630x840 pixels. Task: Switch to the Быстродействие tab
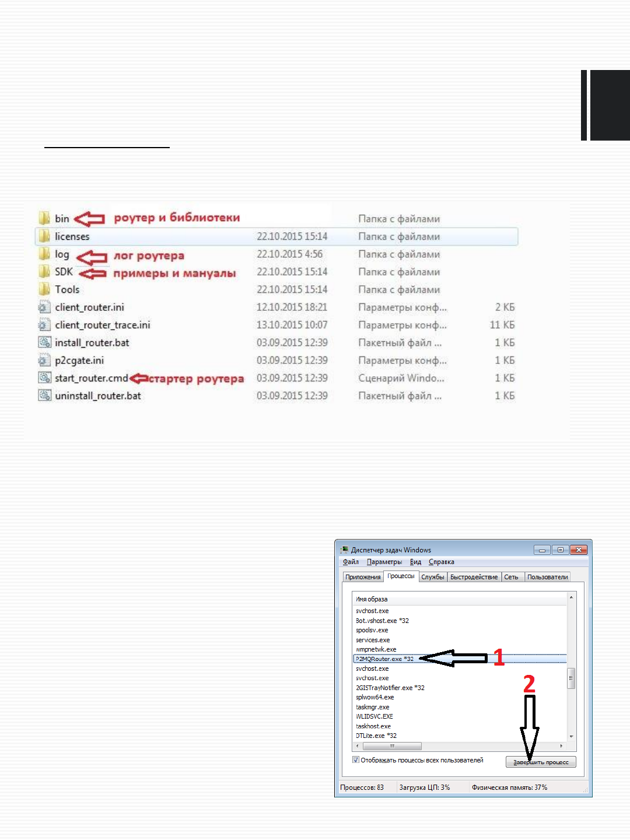pyautogui.click(x=474, y=577)
